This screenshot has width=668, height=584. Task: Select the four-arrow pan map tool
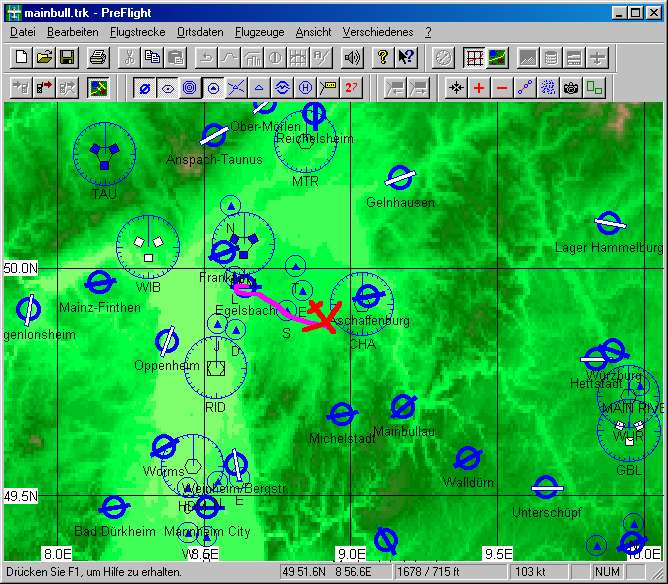(x=456, y=88)
